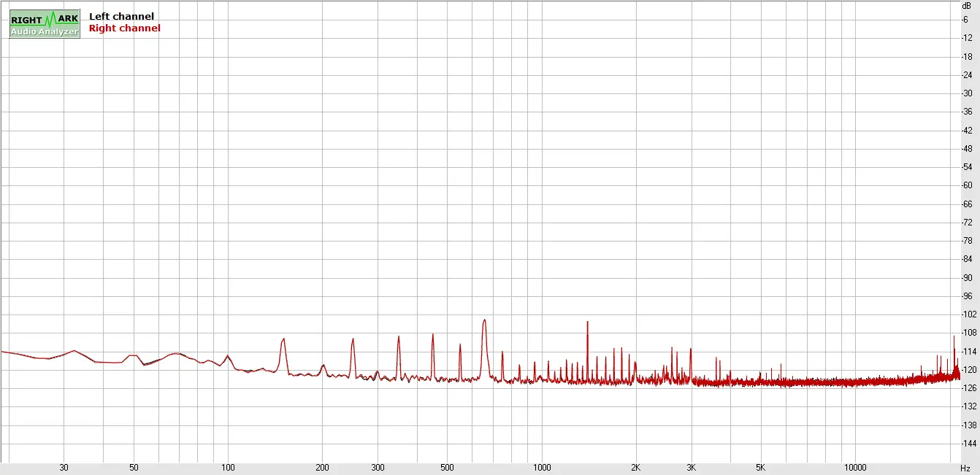Select the Left channel legend label

click(121, 16)
